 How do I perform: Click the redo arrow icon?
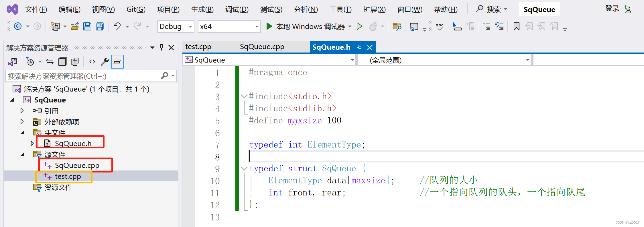click(137, 26)
